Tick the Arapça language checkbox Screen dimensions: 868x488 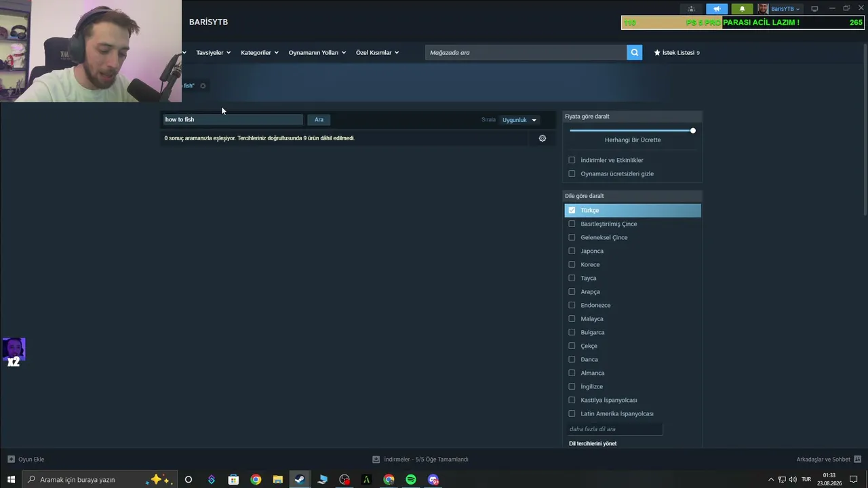pyautogui.click(x=572, y=291)
